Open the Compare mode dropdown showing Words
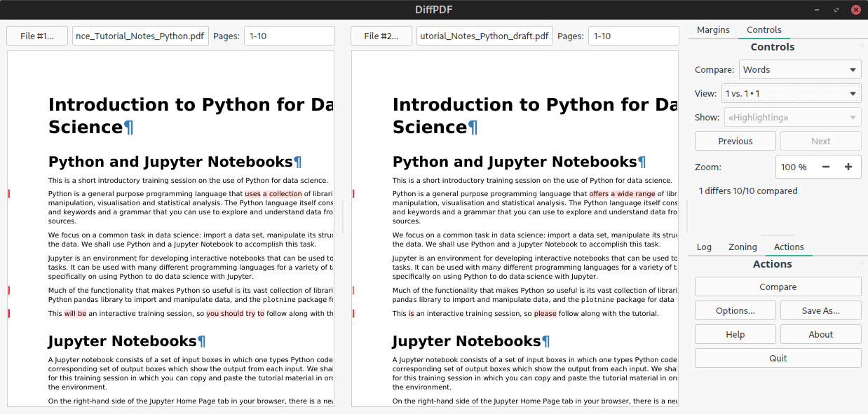The height and width of the screenshot is (414, 868). pyautogui.click(x=800, y=69)
